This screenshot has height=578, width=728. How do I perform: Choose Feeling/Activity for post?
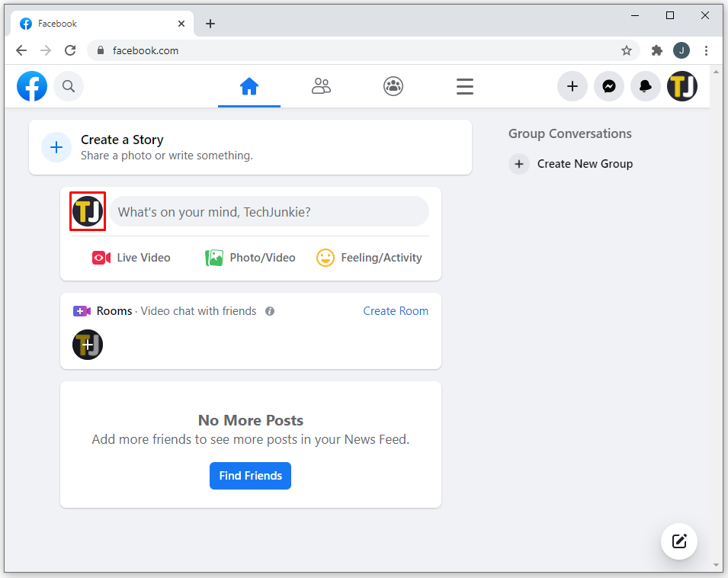point(370,258)
